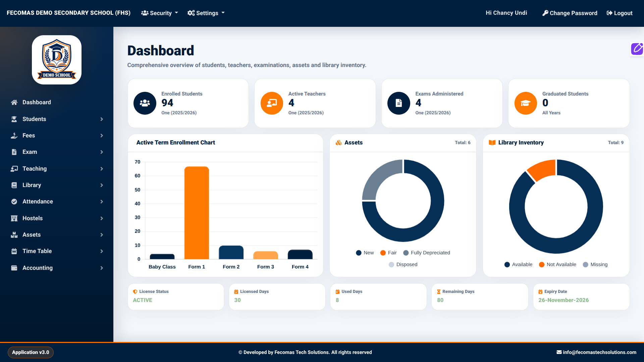This screenshot has height=362, width=644.
Task: Open the Settings dropdown menu
Action: click(206, 13)
